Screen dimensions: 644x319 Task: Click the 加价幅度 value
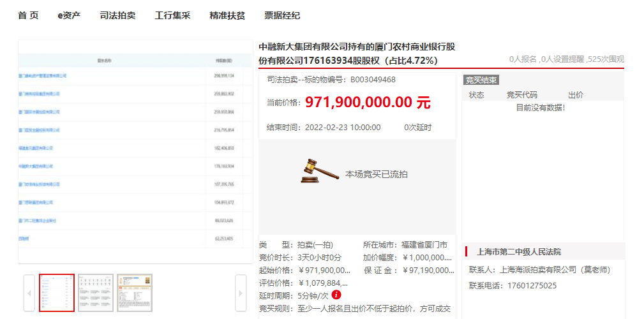click(x=427, y=258)
